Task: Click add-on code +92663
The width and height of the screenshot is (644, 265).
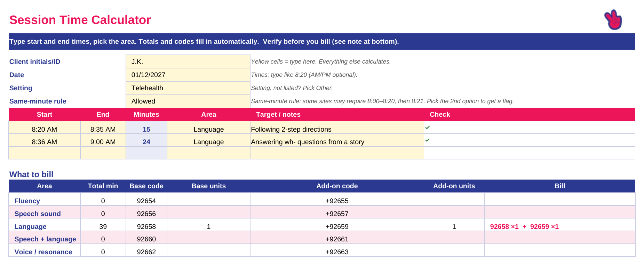Action: pyautogui.click(x=337, y=252)
